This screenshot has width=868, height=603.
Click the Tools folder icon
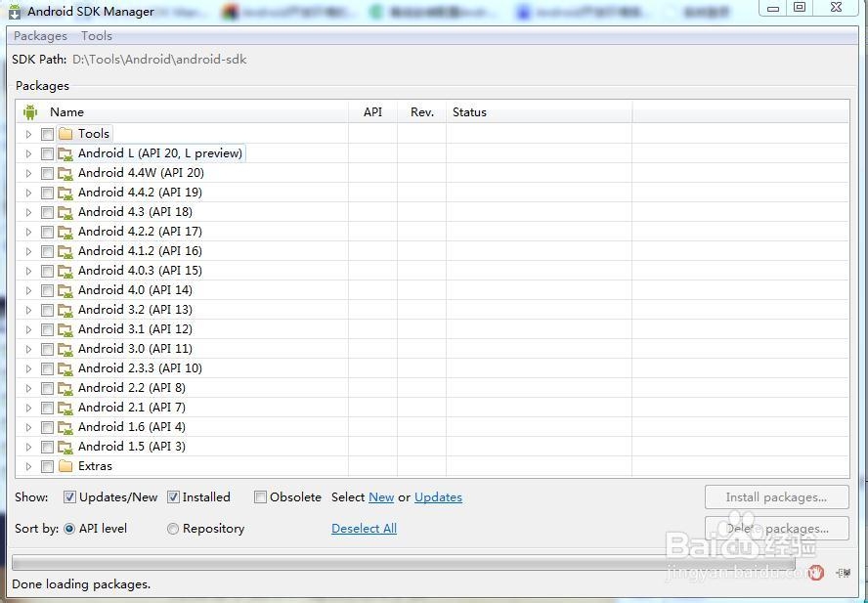[65, 134]
